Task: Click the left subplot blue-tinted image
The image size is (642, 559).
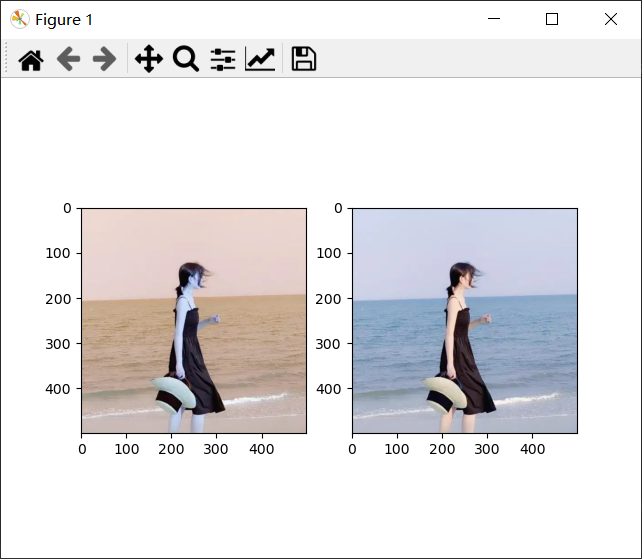Action: pos(194,321)
